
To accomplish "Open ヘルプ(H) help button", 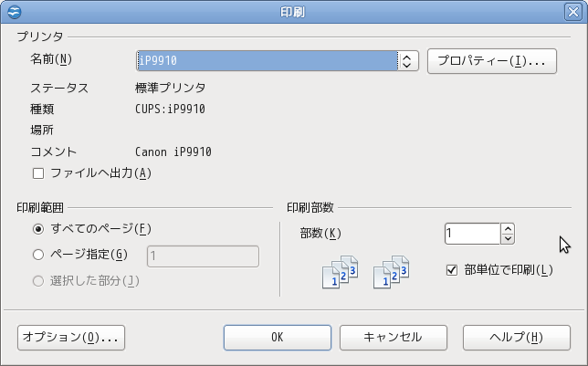I will pos(517,338).
